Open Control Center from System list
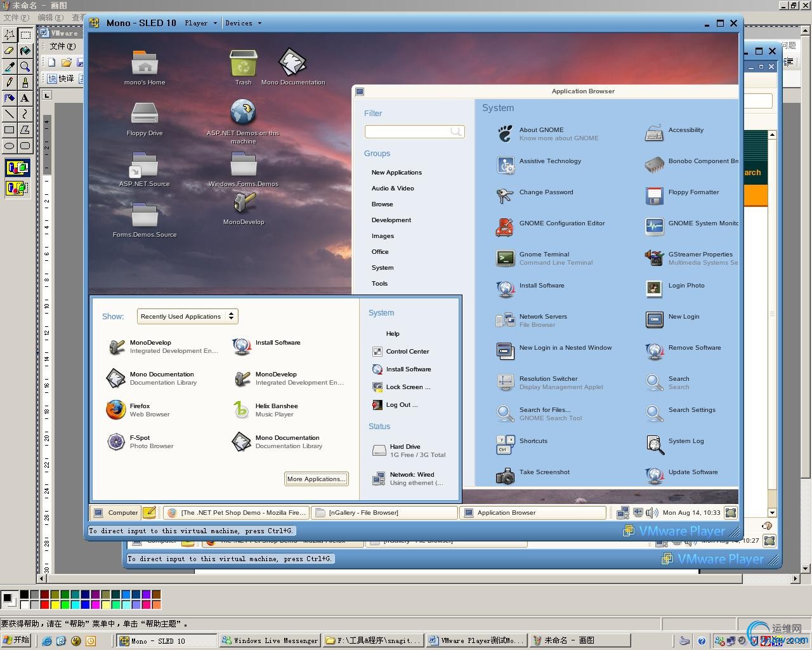 point(401,352)
